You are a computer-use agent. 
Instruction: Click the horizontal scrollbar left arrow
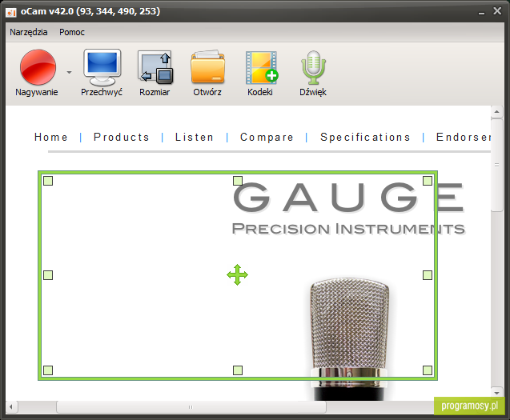pyautogui.click(x=11, y=407)
